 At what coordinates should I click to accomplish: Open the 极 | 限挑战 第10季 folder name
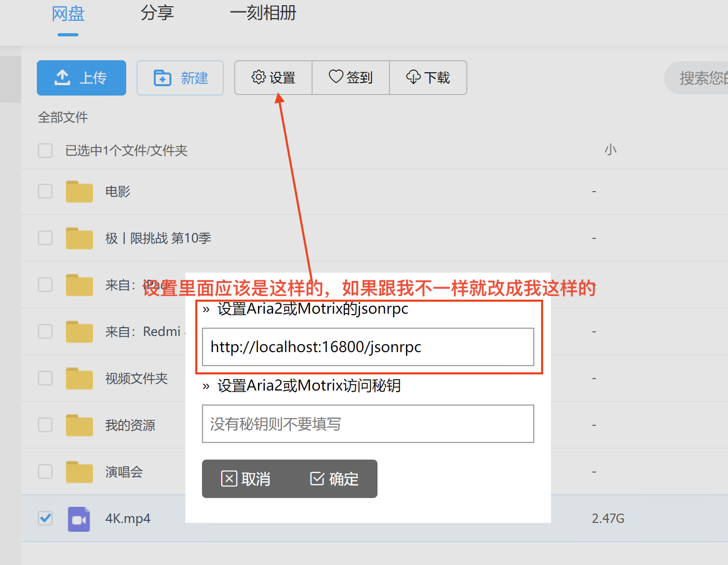pos(158,238)
